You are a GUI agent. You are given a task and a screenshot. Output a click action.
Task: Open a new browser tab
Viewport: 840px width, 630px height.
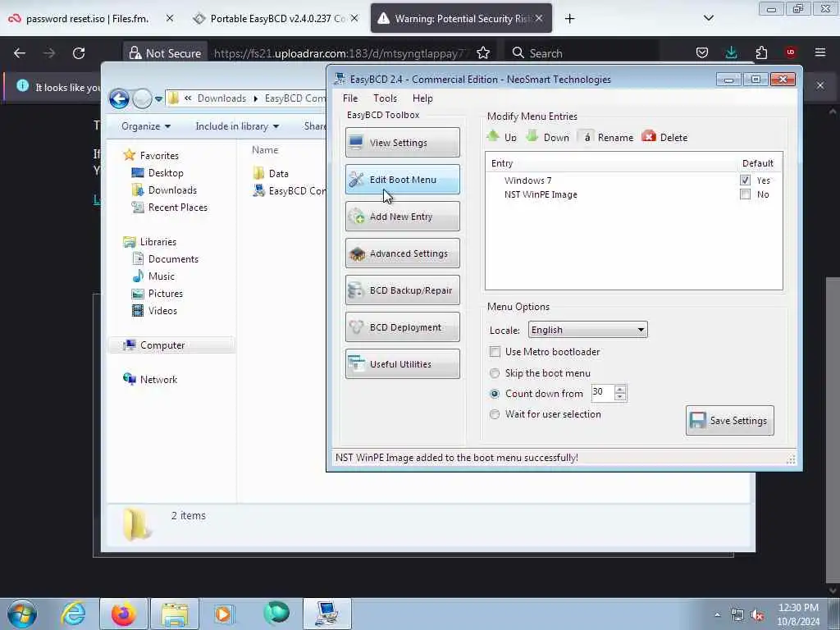[x=569, y=19]
